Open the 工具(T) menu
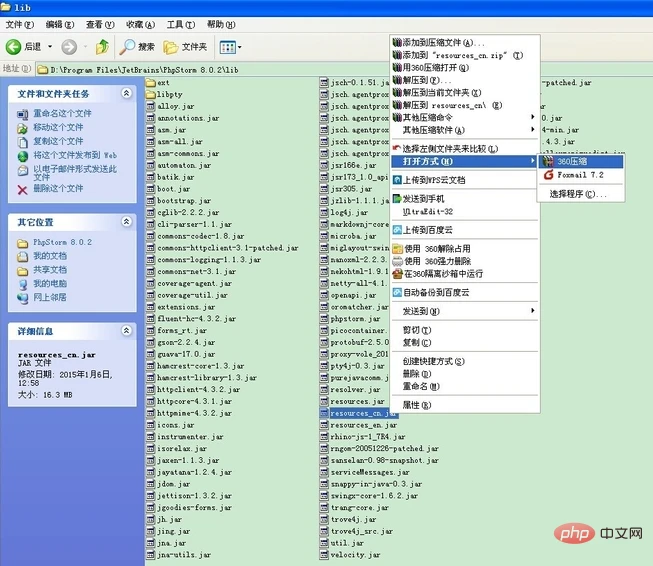The image size is (653, 566). [x=181, y=25]
